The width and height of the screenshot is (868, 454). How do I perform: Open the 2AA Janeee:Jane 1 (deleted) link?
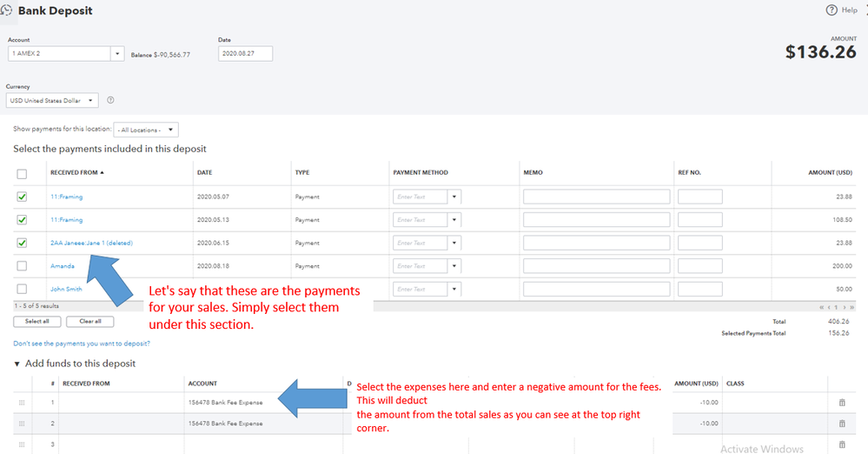click(x=91, y=243)
